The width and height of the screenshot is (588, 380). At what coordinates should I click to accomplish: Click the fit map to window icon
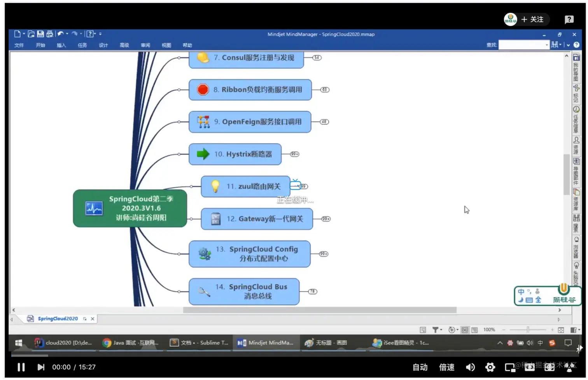pos(561,330)
